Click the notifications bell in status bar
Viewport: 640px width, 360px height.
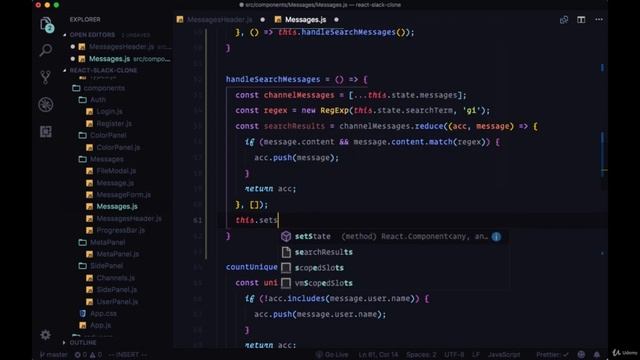[x=597, y=354]
